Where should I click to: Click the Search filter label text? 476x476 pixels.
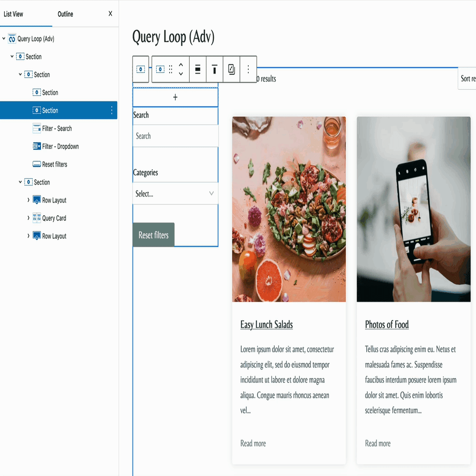pyautogui.click(x=141, y=115)
